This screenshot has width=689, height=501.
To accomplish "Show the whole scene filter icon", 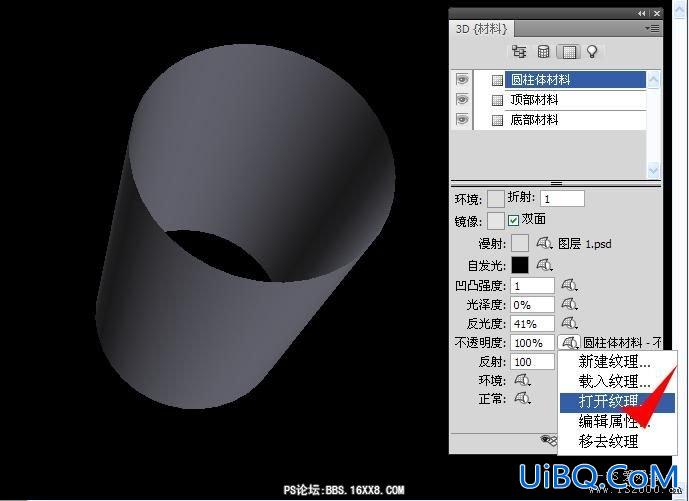I will (519, 52).
